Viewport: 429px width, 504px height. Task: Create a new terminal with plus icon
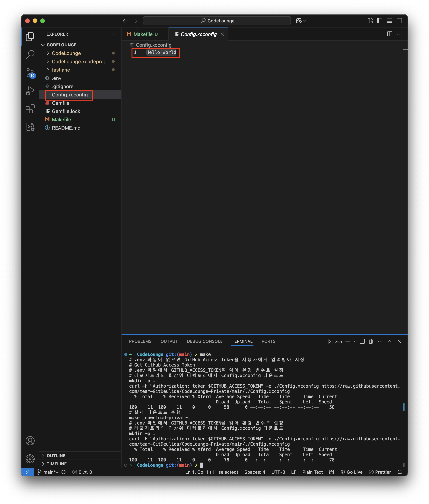(x=348, y=341)
